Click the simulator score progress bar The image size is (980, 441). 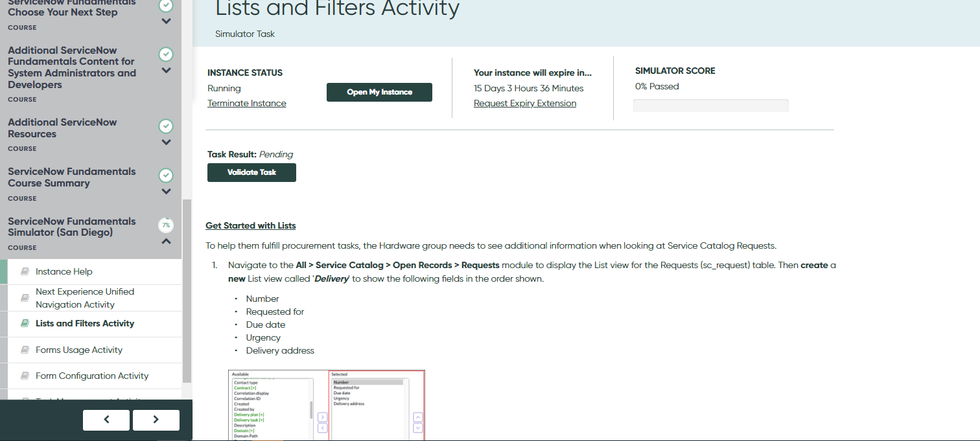(x=711, y=106)
